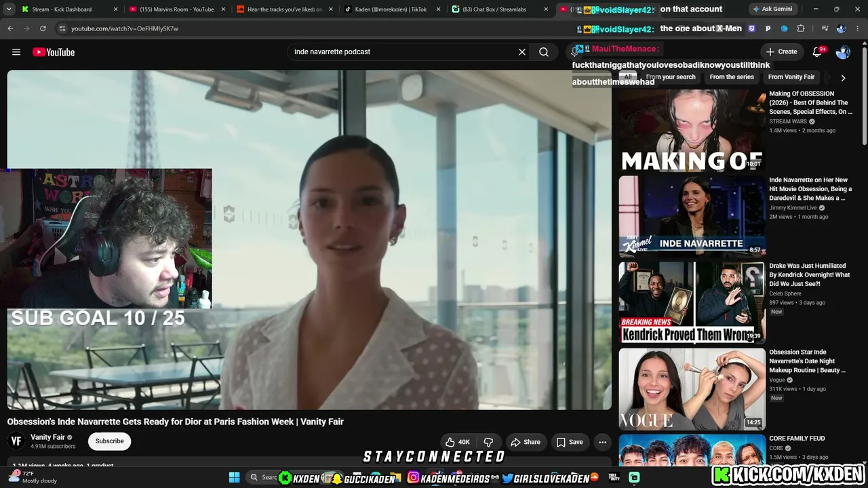Image resolution: width=868 pixels, height=488 pixels.
Task: Open the blue circular browser extension
Action: coord(785,28)
